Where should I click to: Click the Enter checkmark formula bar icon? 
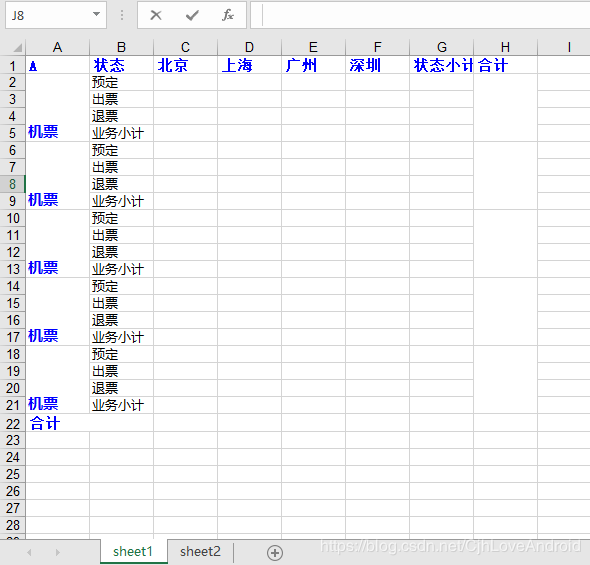tap(192, 15)
